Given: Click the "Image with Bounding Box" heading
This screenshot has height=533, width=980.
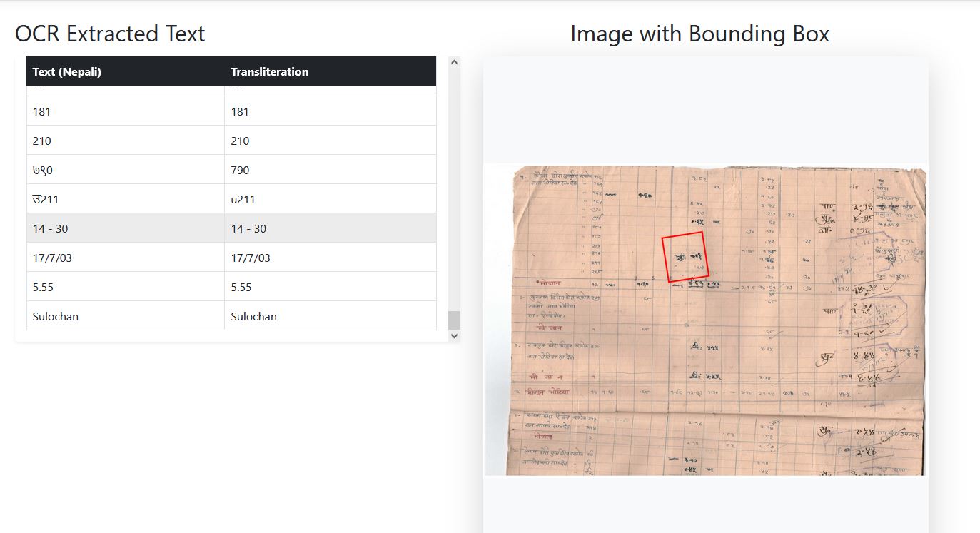Looking at the screenshot, I should 699,34.
